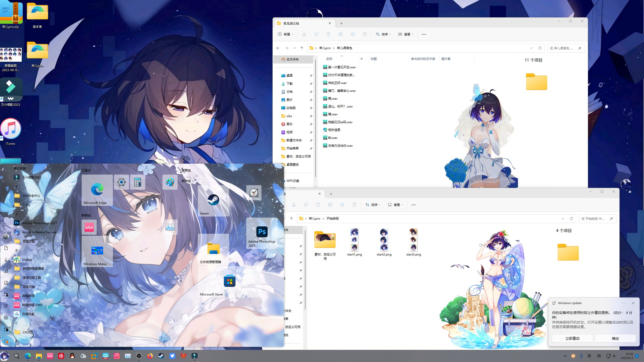Toggle the 英 input language indicator

pos(589,356)
